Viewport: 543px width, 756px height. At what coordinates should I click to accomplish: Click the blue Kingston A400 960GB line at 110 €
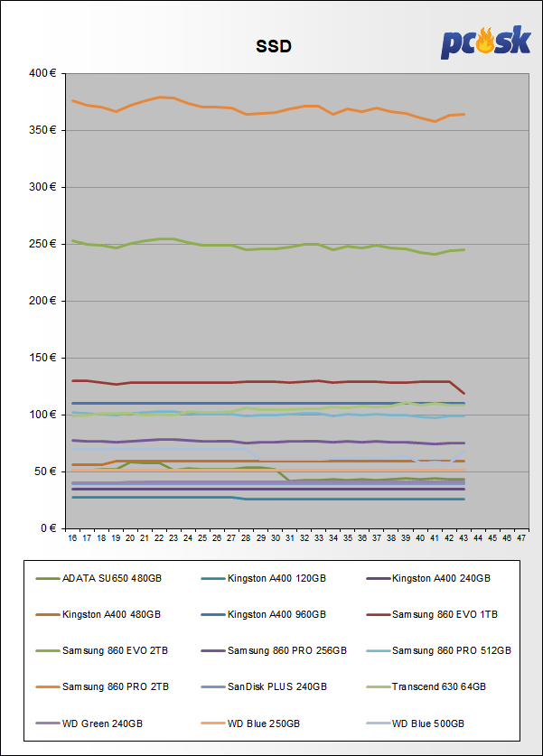point(267,403)
